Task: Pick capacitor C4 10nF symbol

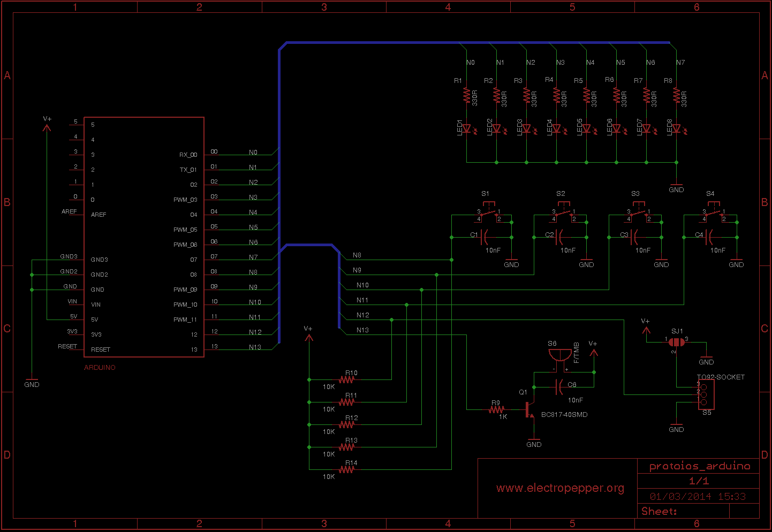Action: tap(710, 237)
